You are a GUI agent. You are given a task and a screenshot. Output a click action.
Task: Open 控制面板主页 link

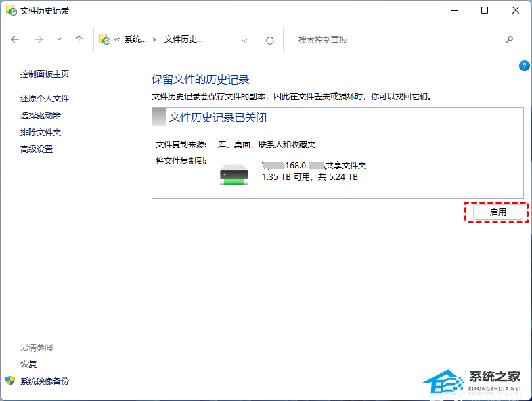45,74
